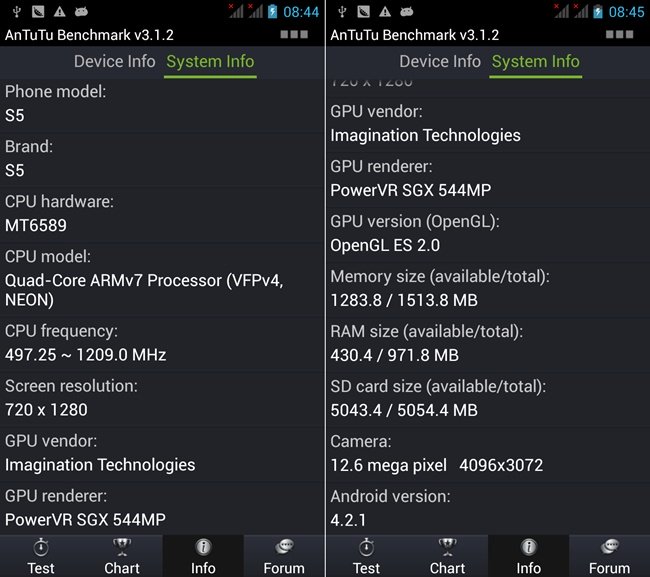650x577 pixels.
Task: Tap USB icon in left status bar
Action: [14, 12]
